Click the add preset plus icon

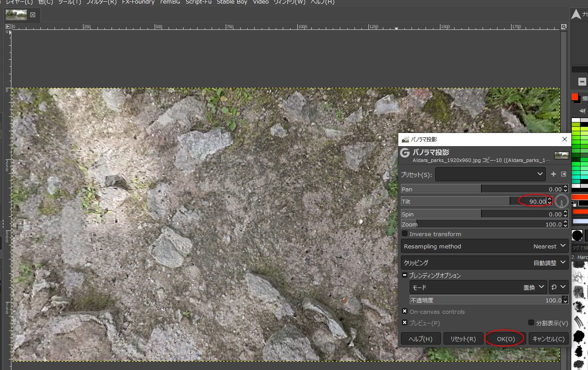click(x=553, y=174)
